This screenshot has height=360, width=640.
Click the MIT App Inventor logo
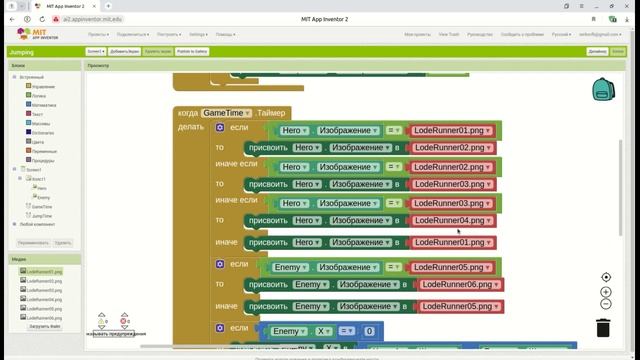[38, 34]
